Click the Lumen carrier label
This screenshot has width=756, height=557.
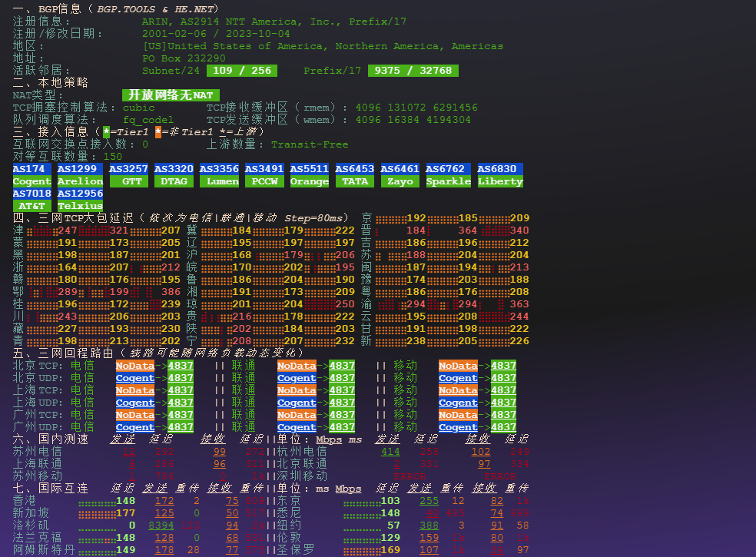pos(219,181)
